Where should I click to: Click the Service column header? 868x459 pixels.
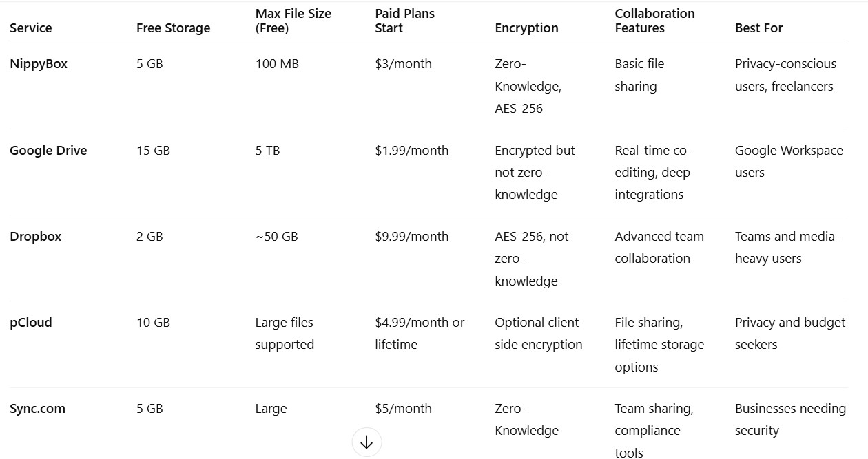30,28
